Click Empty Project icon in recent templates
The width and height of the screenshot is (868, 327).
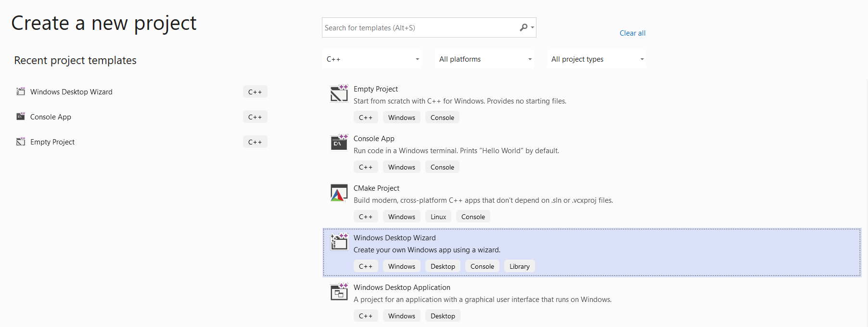[x=21, y=142]
